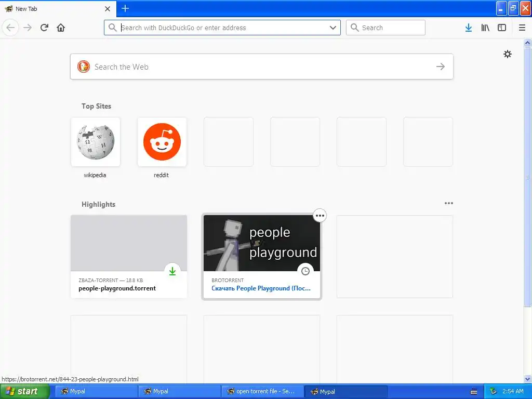Select the New Tab browser tab
Viewport: 532px width, 399px height.
coord(58,9)
